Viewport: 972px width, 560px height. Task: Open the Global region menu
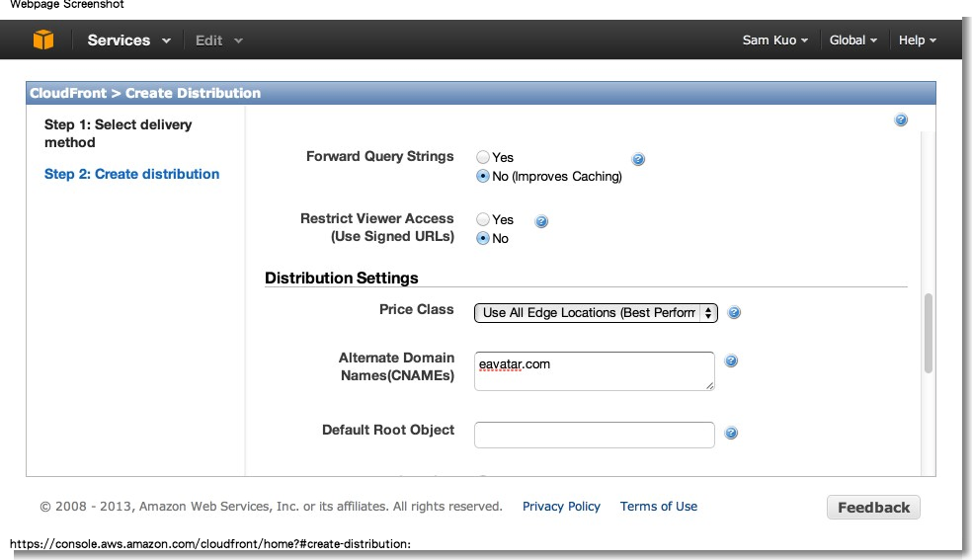click(x=853, y=40)
